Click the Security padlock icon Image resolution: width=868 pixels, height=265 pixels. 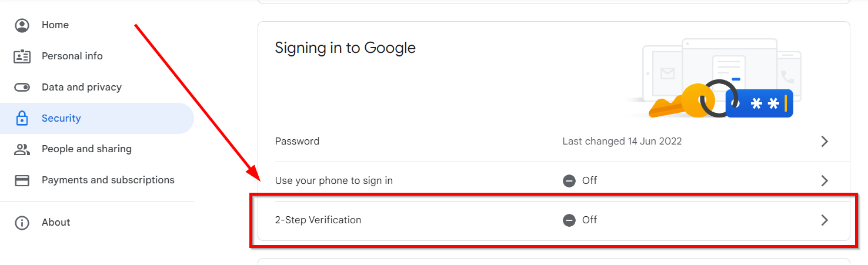22,119
